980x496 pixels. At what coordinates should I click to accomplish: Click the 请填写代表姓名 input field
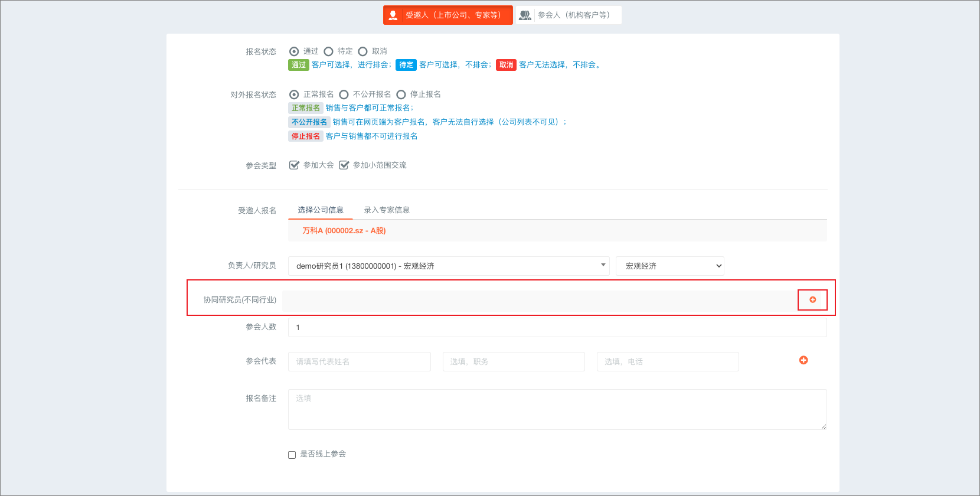pyautogui.click(x=360, y=362)
